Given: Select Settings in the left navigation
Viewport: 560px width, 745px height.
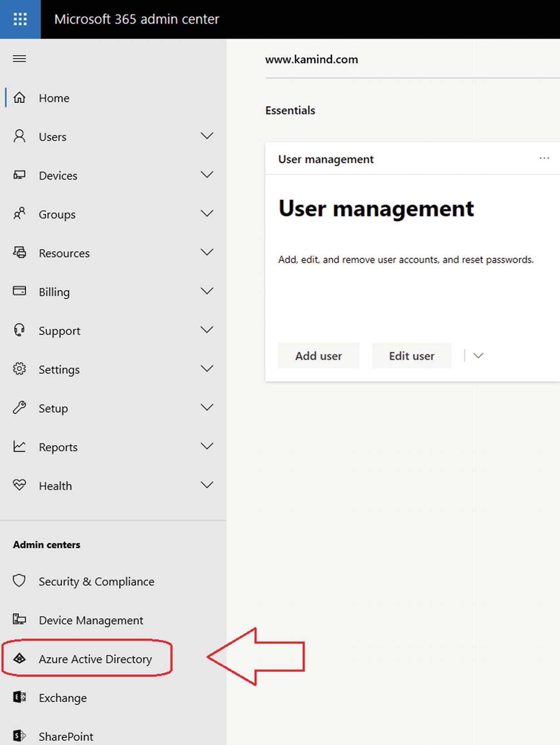Looking at the screenshot, I should 59,370.
